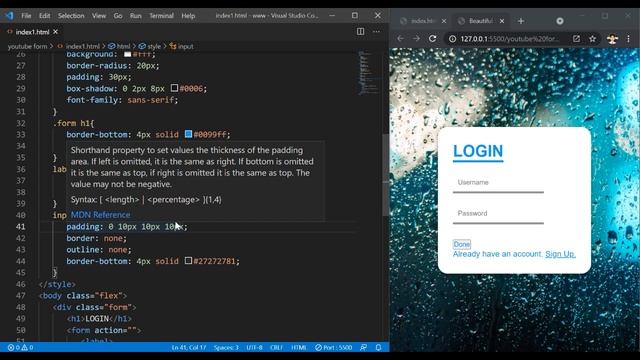Click the share page icon in address bar
This screenshot has height=360, width=640.
click(576, 39)
